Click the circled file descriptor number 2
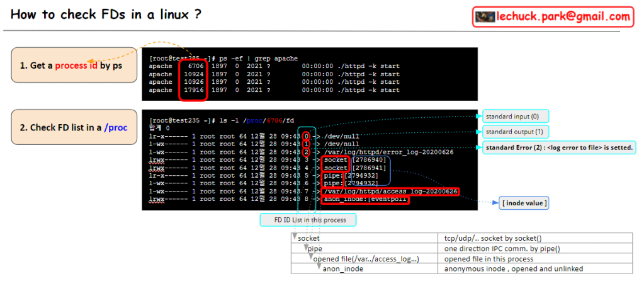 306,152
